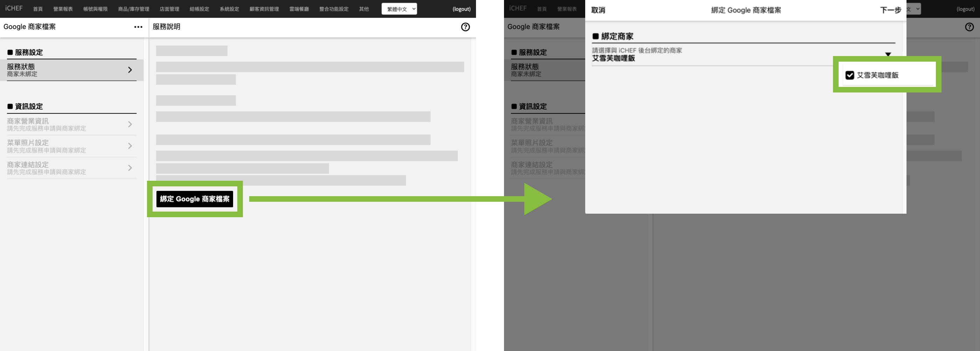This screenshot has height=351, width=980.
Task: Open the 營業報表 menu
Action: click(x=63, y=9)
